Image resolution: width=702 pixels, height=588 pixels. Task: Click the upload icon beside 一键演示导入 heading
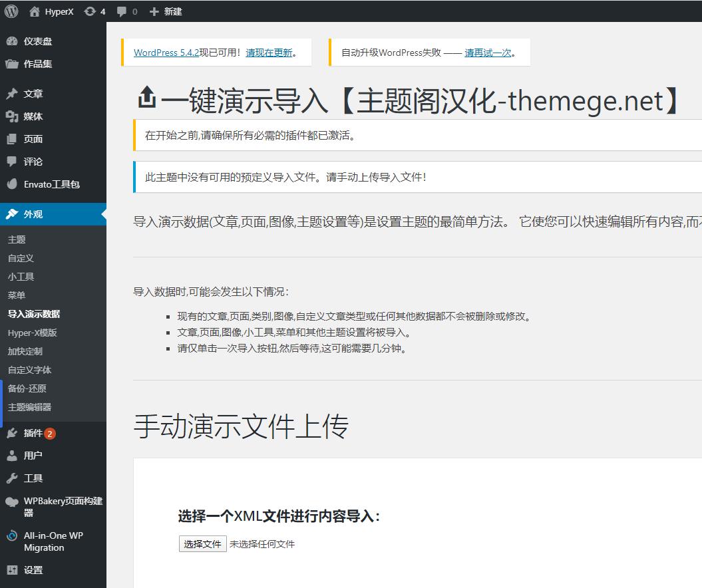point(146,97)
